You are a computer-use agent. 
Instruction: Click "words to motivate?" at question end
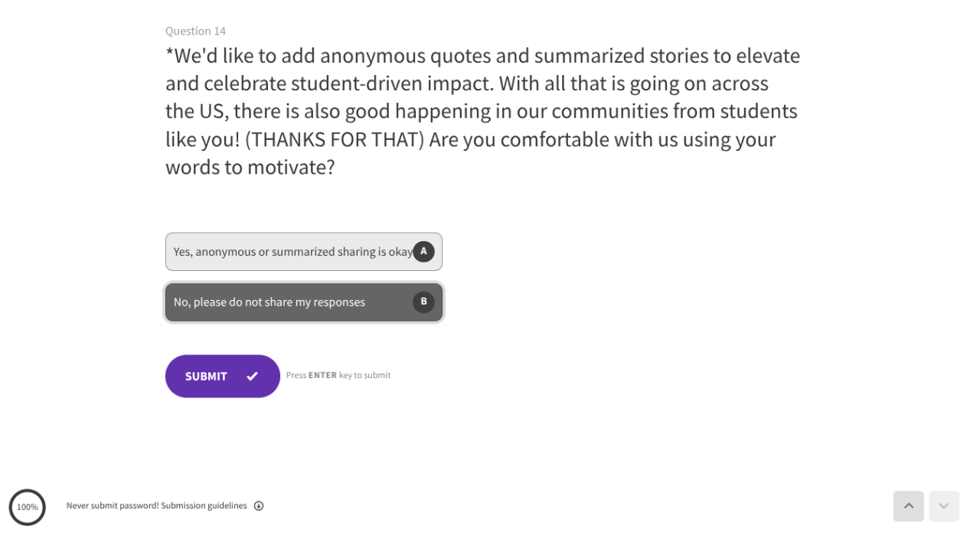[250, 167]
